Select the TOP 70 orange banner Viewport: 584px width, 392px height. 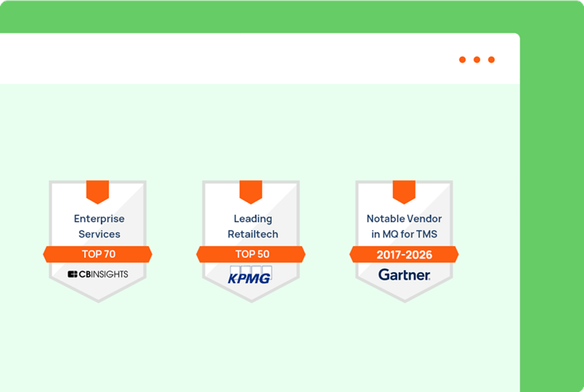98,254
